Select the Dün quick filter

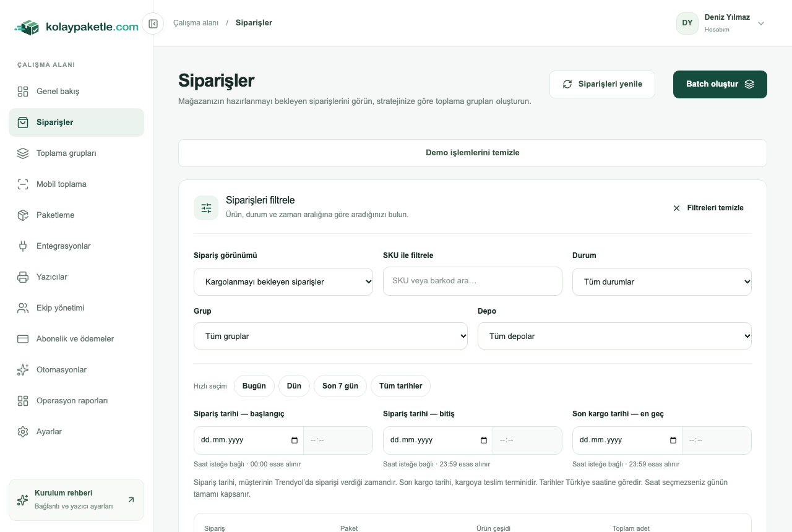coord(294,386)
